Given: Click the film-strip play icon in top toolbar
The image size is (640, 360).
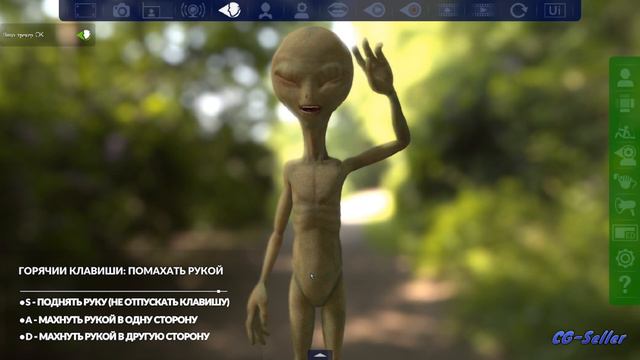Looking at the screenshot, I should tap(483, 10).
